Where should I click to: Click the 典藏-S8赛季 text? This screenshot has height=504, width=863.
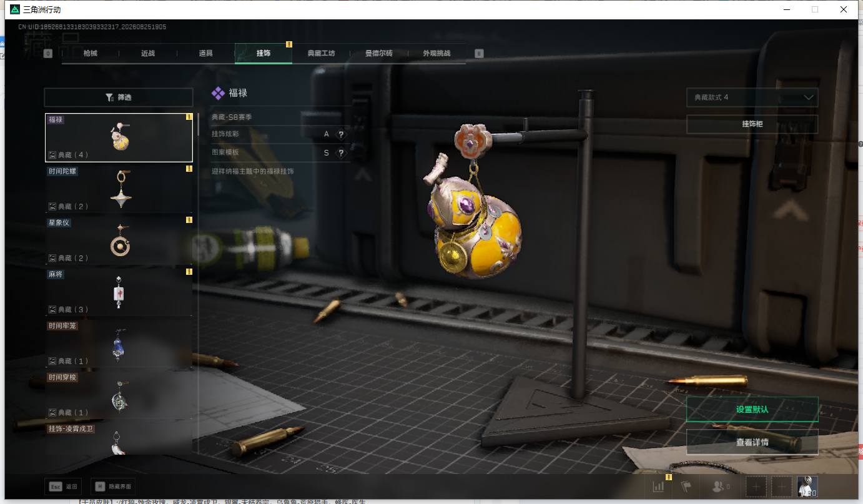[x=232, y=117]
